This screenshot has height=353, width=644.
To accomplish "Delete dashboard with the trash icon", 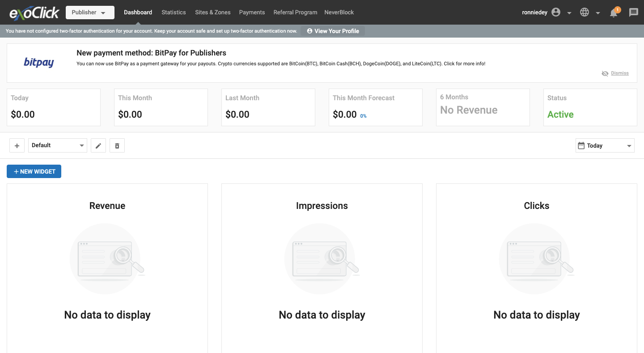I will [x=117, y=145].
